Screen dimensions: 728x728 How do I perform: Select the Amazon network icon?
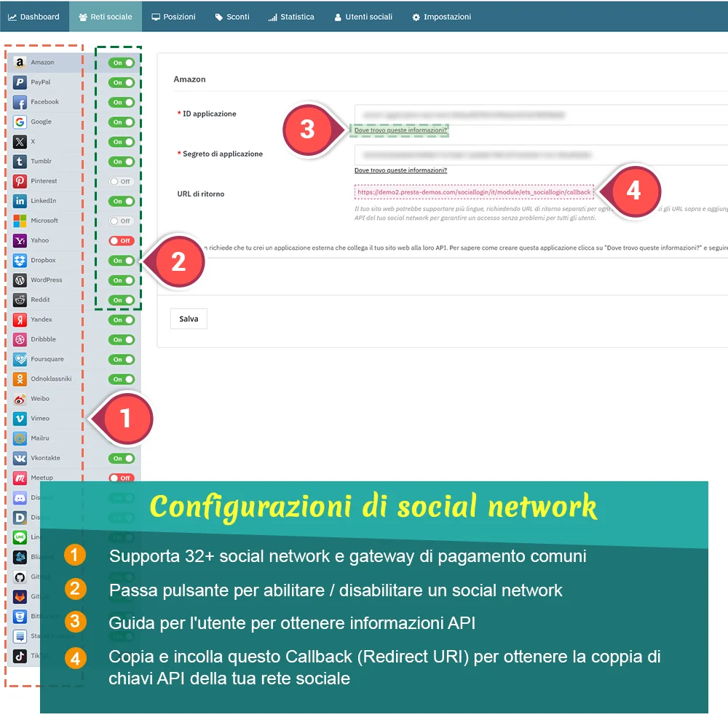20,63
